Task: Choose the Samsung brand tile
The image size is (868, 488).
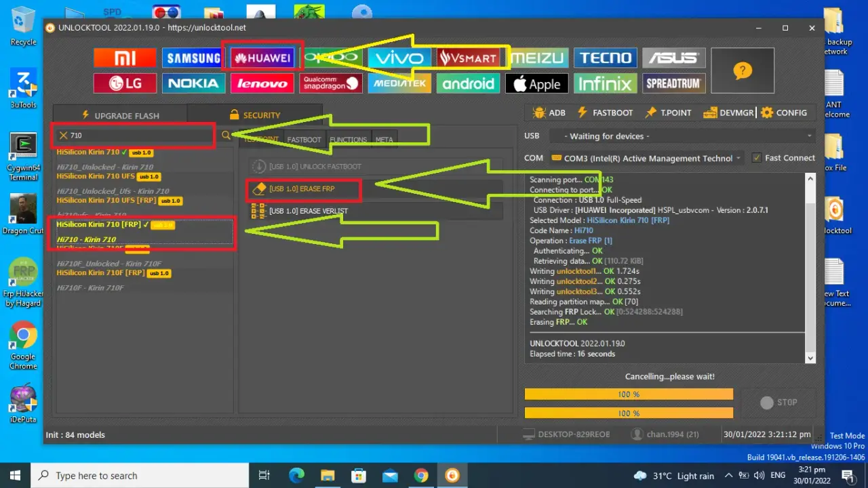Action: tap(193, 58)
